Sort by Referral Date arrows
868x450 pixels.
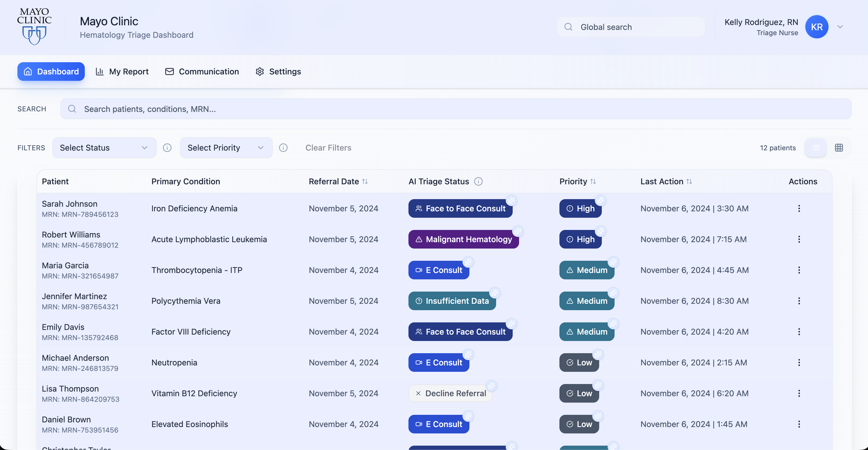365,181
